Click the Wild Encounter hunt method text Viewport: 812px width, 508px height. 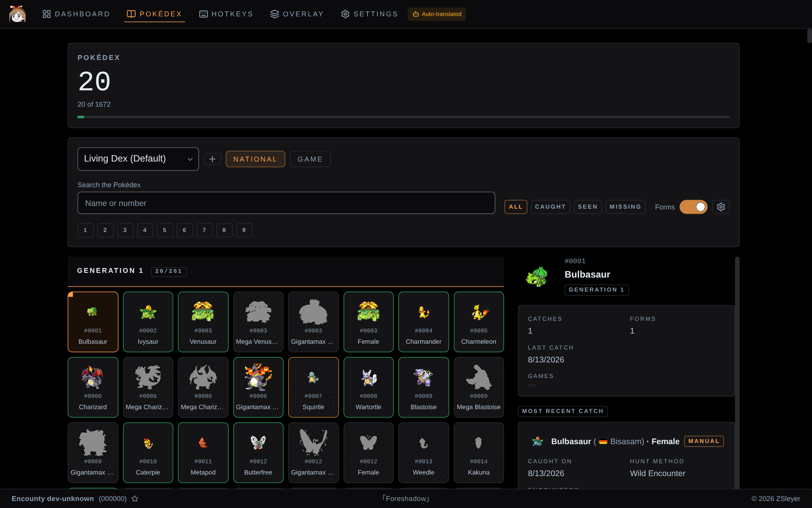tap(658, 473)
